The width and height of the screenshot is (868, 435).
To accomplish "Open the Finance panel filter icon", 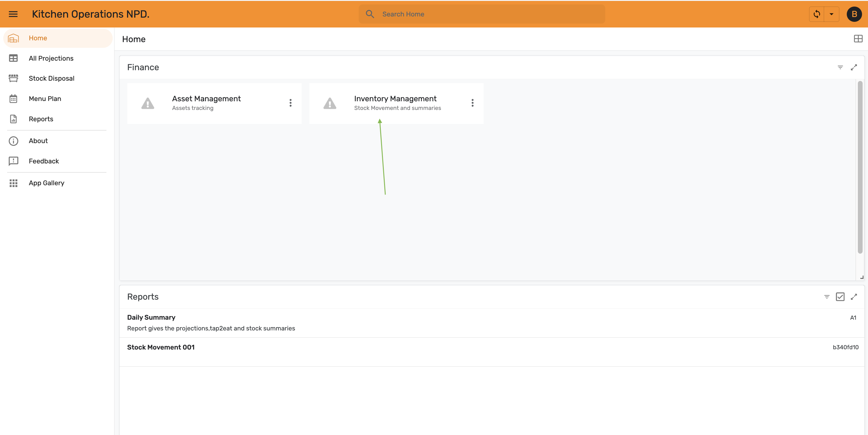I will 841,67.
